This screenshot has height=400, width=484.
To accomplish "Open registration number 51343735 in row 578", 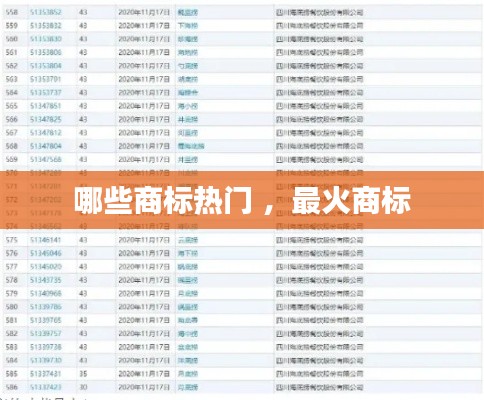I will [x=46, y=280].
